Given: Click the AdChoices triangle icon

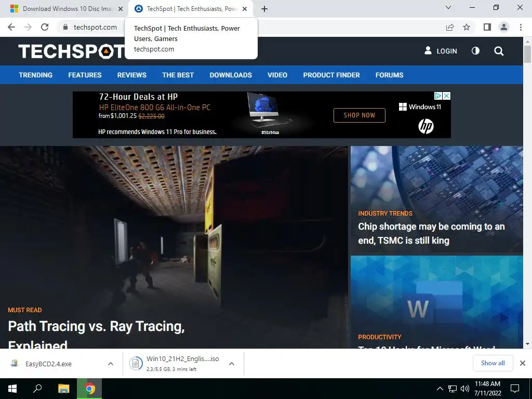Looking at the screenshot, I should coord(438,96).
